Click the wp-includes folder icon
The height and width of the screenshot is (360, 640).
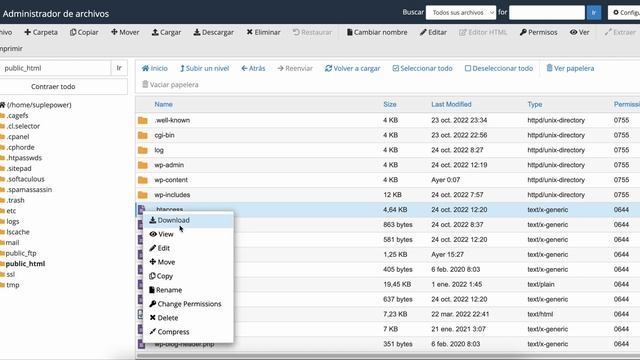click(142, 195)
